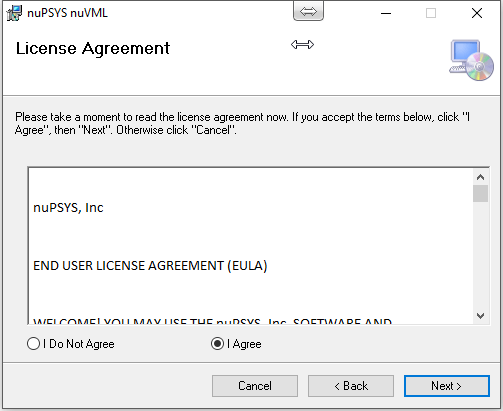The image size is (503, 411).
Task: Click the scrollbar track below the thumb
Action: click(480, 255)
